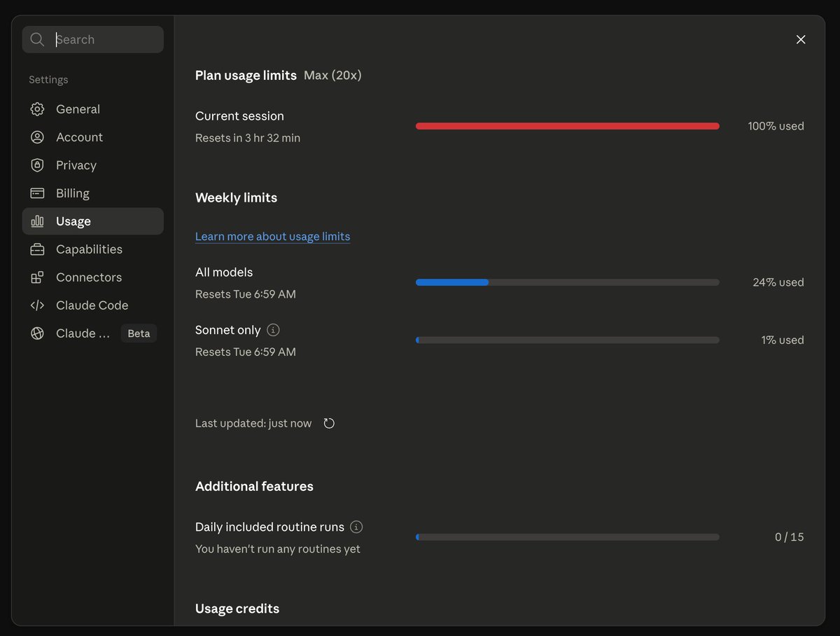Click 'Resets in 3 hr 32 min' text

[x=248, y=138]
